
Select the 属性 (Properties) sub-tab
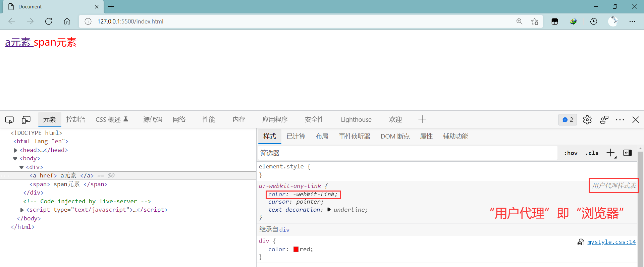[x=426, y=136]
